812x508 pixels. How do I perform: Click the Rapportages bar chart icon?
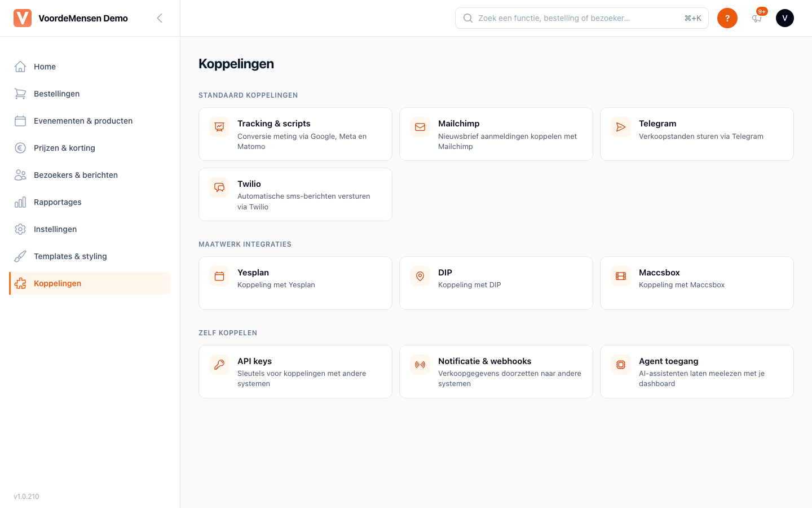(x=20, y=202)
